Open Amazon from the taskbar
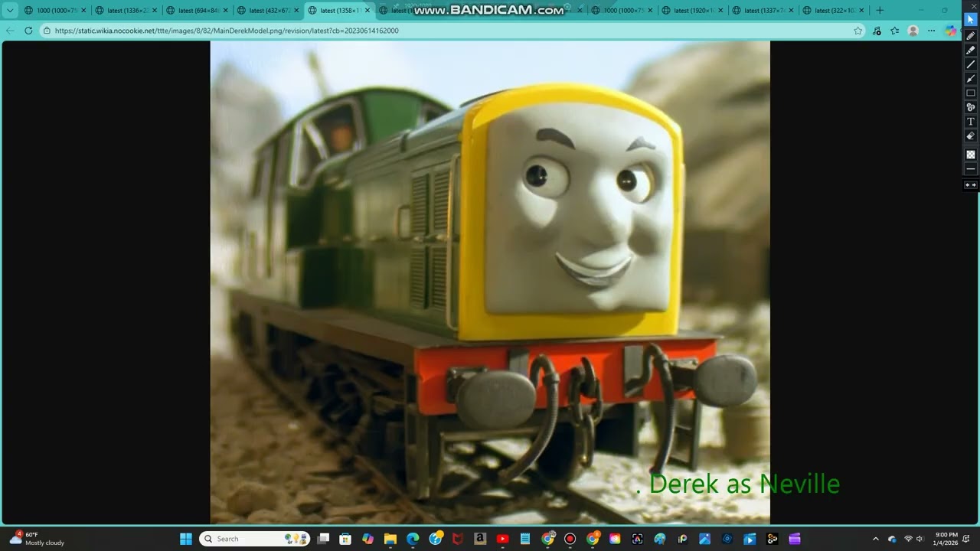This screenshot has width=980, height=551. [x=480, y=539]
